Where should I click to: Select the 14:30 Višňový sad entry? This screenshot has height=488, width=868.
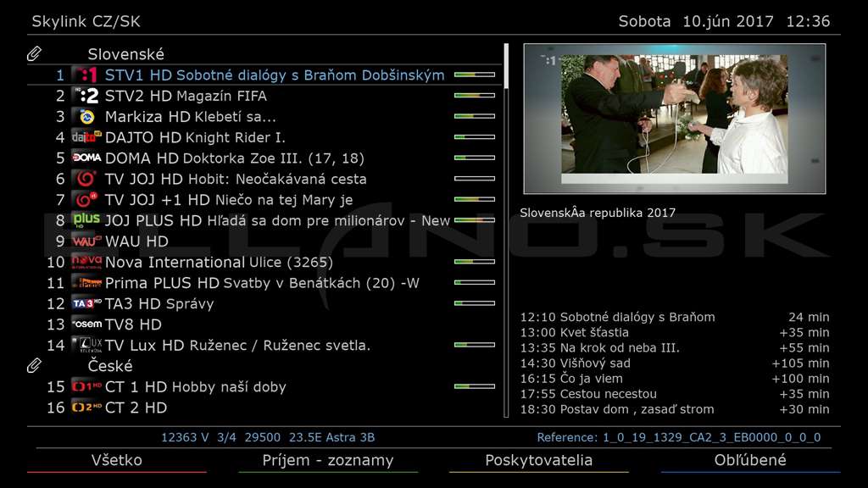click(x=674, y=363)
